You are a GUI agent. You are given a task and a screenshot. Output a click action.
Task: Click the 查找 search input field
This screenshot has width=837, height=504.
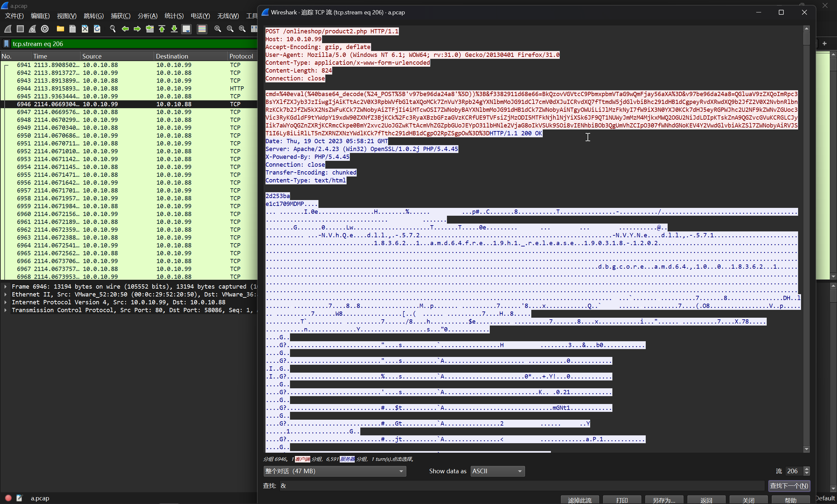tap(522, 486)
